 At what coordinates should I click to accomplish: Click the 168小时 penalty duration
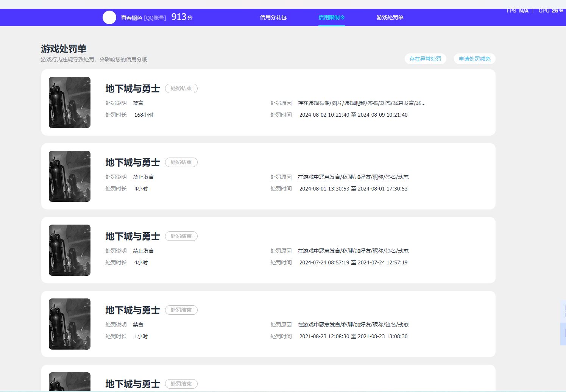pyautogui.click(x=145, y=114)
